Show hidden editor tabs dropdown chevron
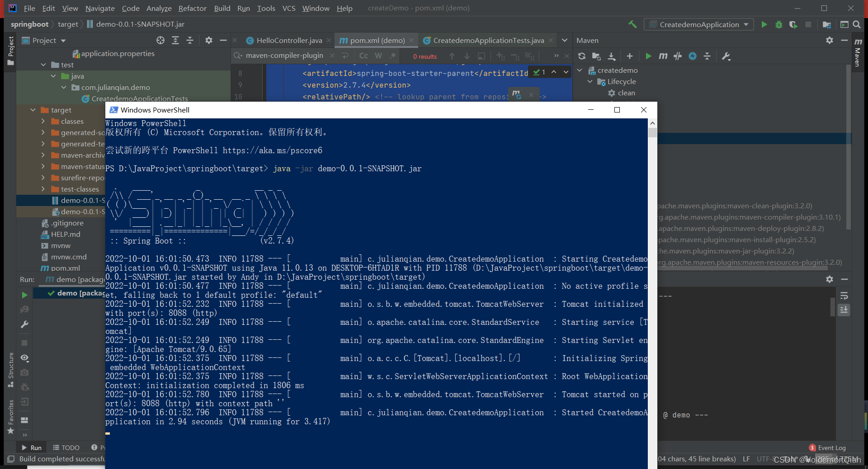The width and height of the screenshot is (868, 469). click(565, 40)
